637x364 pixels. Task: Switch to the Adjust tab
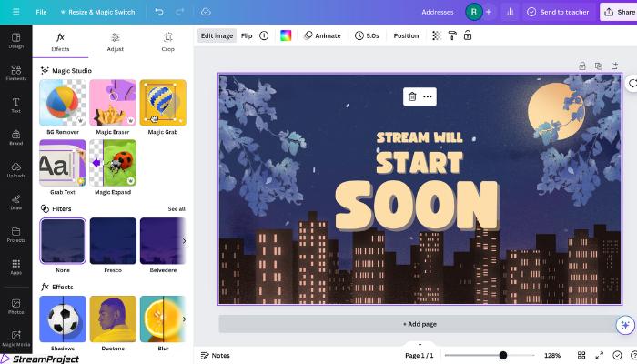[115, 42]
